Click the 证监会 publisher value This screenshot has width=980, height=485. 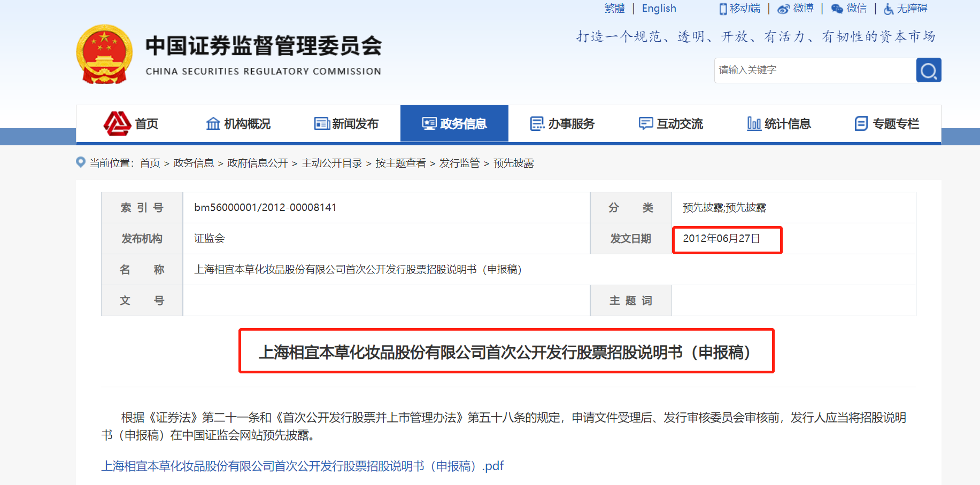tap(209, 238)
